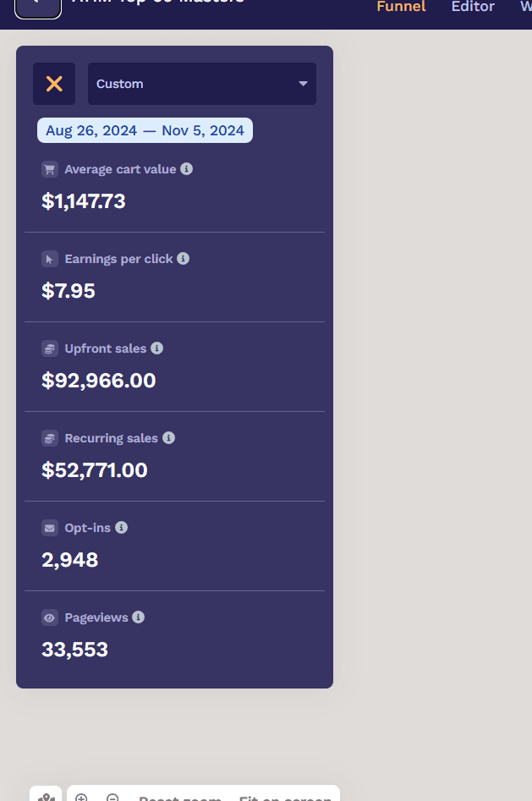Click the shopping cart icon beside Average cart value

click(50, 168)
